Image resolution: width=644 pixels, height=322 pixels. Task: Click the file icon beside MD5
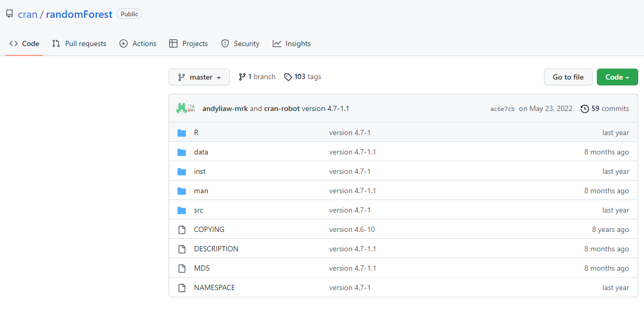182,269
